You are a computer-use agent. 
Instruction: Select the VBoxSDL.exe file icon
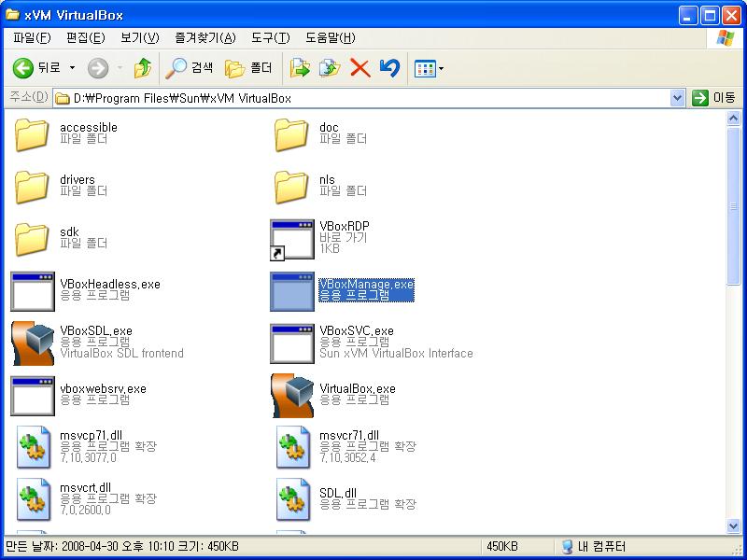pos(32,343)
